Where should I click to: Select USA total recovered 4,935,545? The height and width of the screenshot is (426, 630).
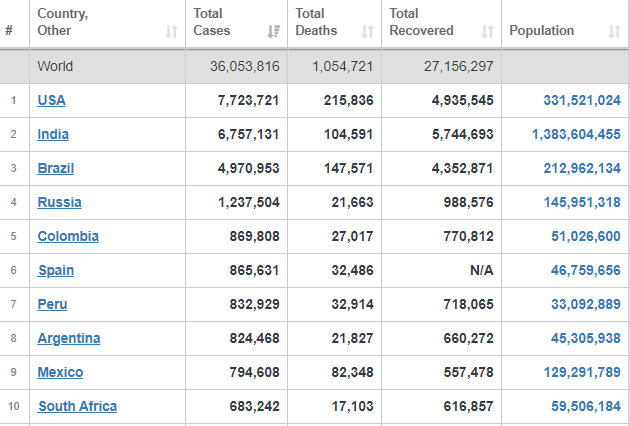click(x=462, y=100)
